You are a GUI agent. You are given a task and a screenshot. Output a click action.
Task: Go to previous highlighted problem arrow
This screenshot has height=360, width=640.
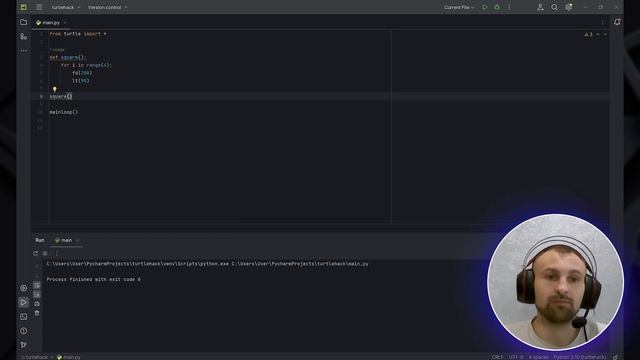pyautogui.click(x=598, y=35)
